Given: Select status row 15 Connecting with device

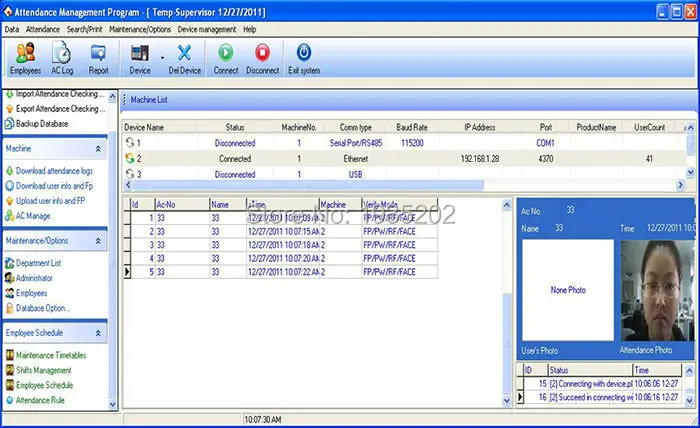Looking at the screenshot, I should tap(599, 383).
